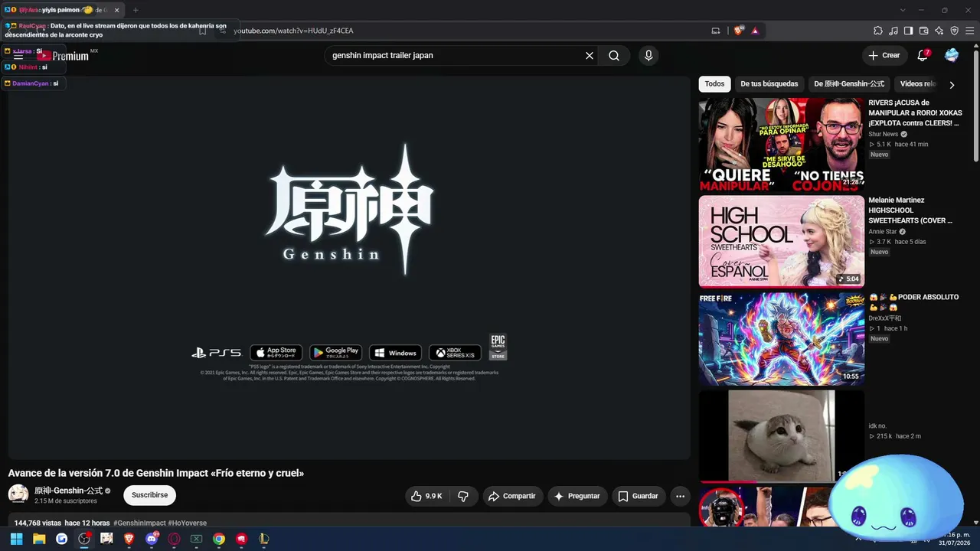Open OBS Studio from the taskbar

[84, 539]
